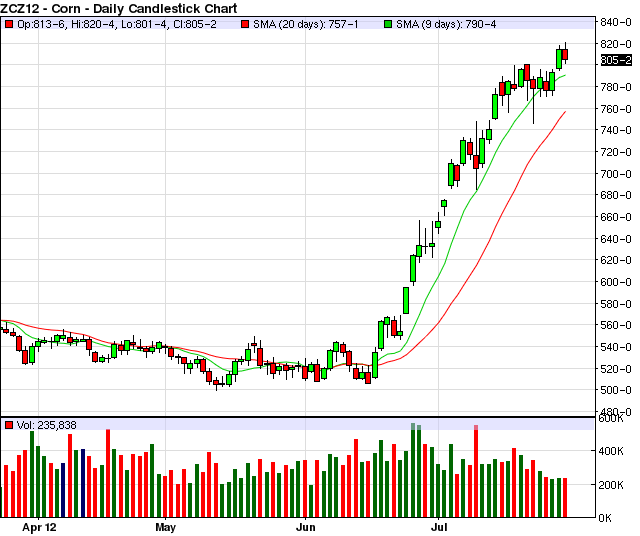Screen dimensions: 640x536
Task: Click the 580-0 price axis label
Action: click(x=616, y=304)
